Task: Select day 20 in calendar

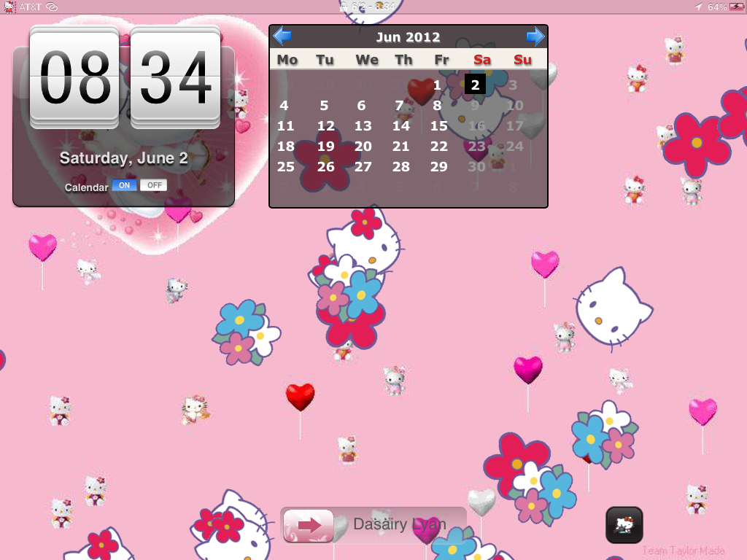Action: (363, 146)
